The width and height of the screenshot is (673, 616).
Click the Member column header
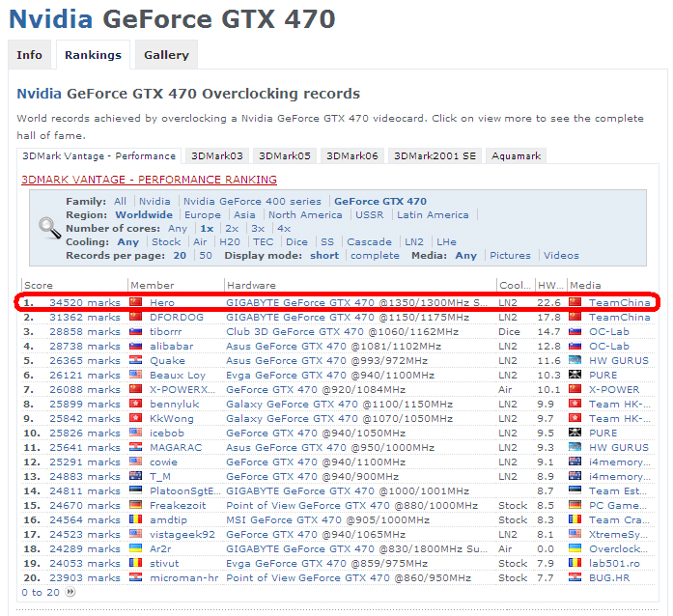152,285
